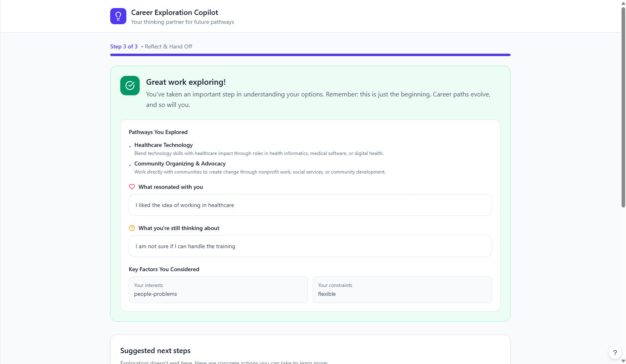Click the 'Your constraints' flexible box
The width and height of the screenshot is (626, 364).
(402, 290)
